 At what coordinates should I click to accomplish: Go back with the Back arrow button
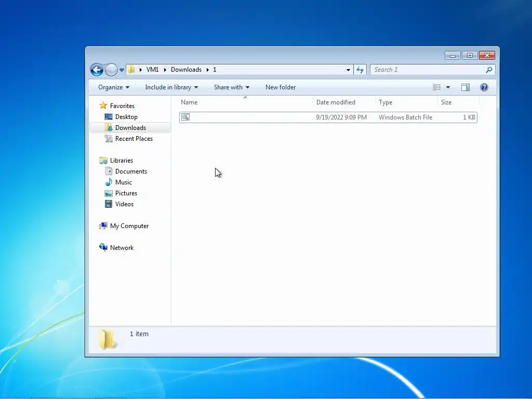pyautogui.click(x=97, y=70)
